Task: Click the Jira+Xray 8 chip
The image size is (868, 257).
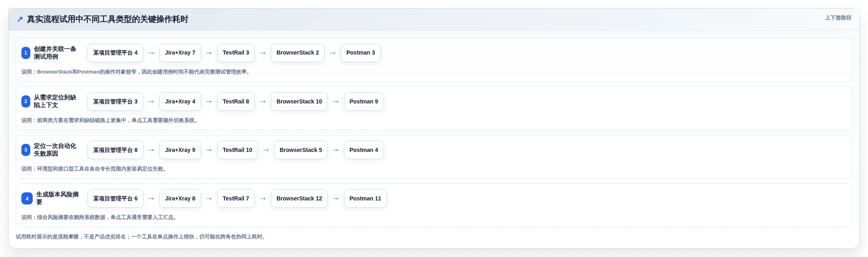Action: (180, 198)
